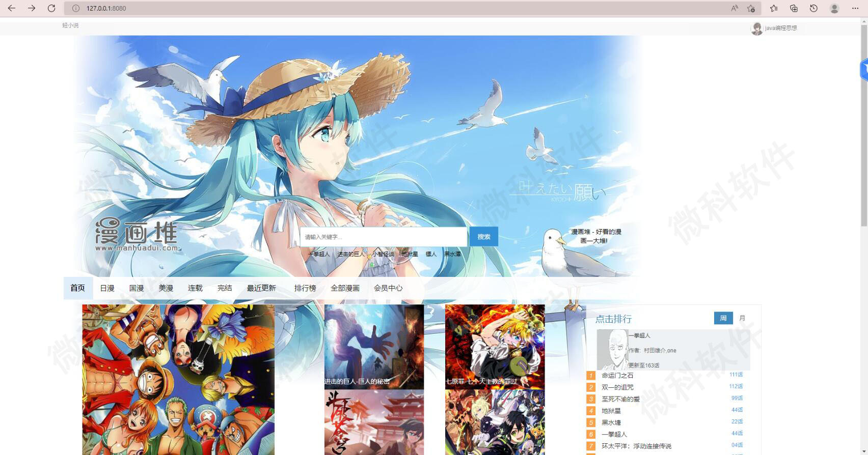Click hot keyword 进击的巨人 under search
Screen dimensions: 868x455
tap(351, 254)
